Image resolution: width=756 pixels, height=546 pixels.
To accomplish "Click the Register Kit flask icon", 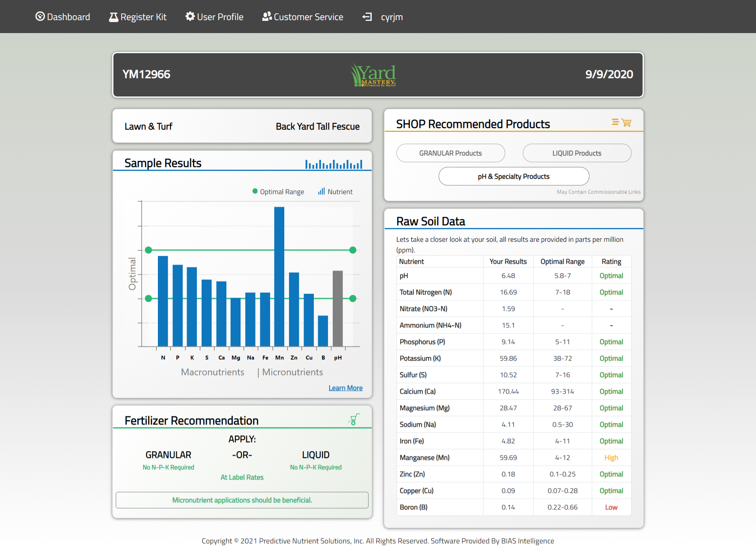I will click(113, 17).
